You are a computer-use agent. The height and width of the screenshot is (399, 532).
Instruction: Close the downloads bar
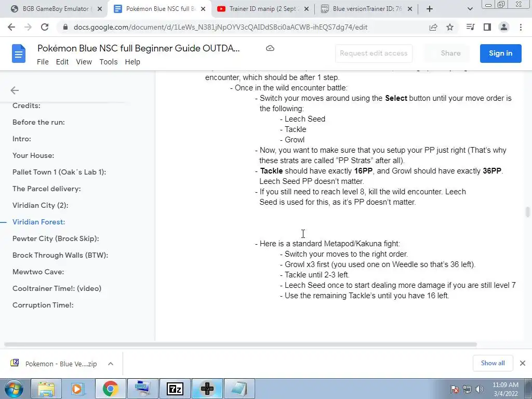pos(523,363)
